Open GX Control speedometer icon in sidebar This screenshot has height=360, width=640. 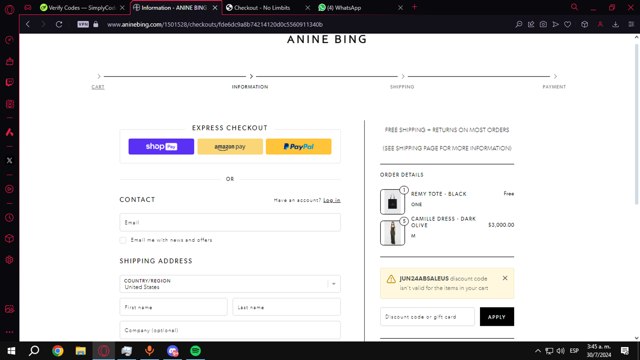pyautogui.click(x=9, y=40)
